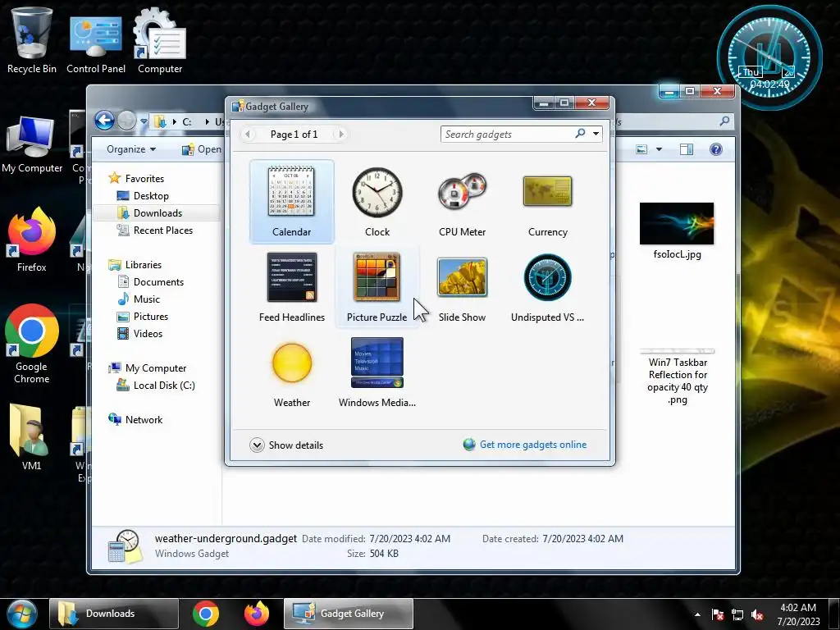Open VM1 folder on desktop
Viewport: 840px width, 630px height.
(x=31, y=437)
